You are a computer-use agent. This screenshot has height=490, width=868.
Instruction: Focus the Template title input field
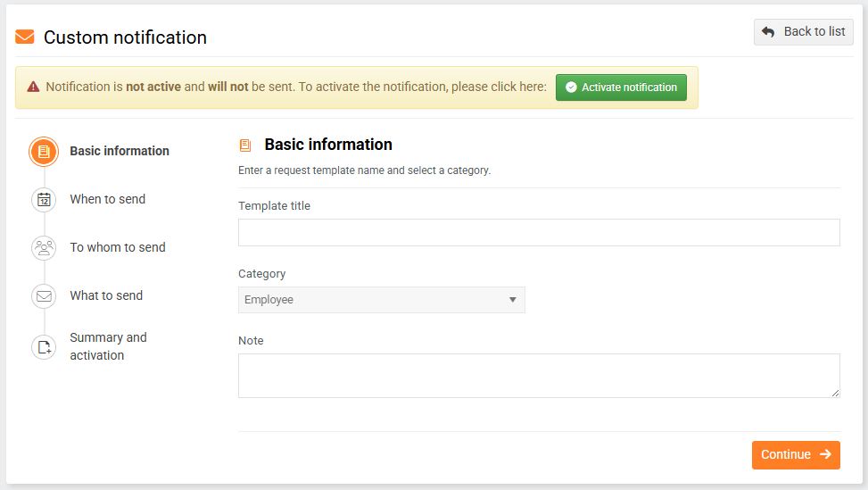click(539, 233)
